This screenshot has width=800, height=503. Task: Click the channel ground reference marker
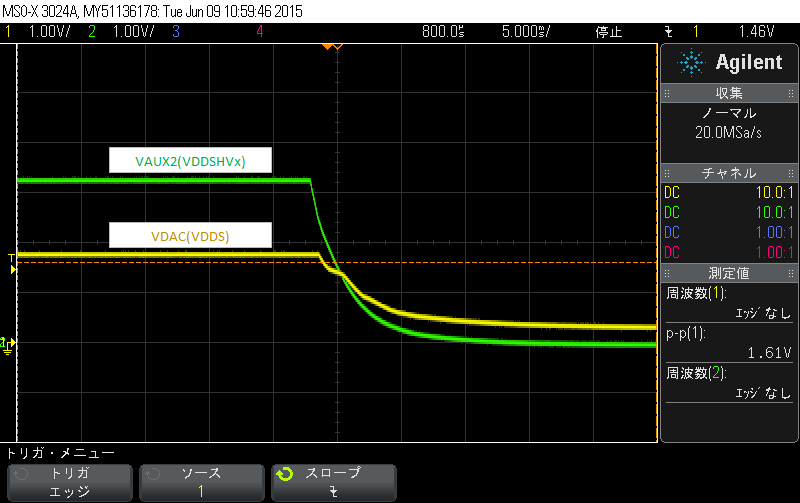[x=8, y=345]
